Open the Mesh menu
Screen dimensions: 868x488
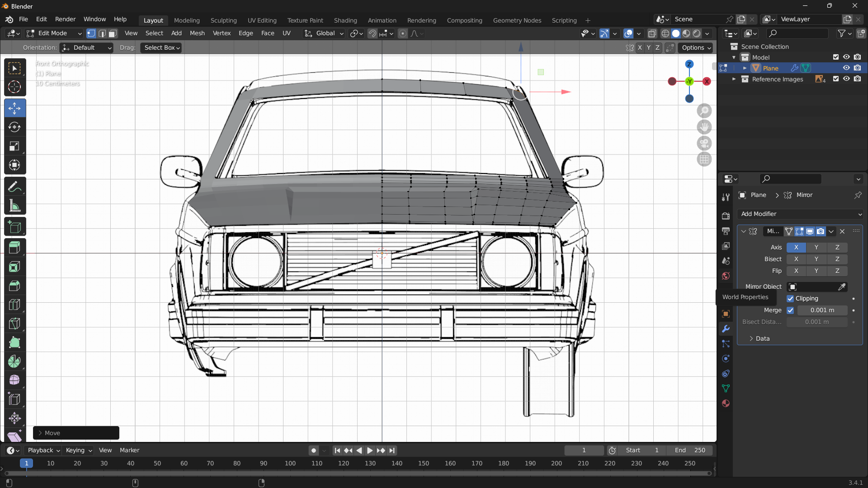(x=197, y=33)
